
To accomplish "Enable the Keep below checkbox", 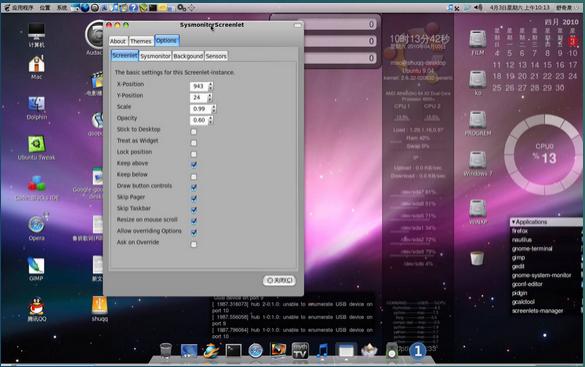I will 194,176.
